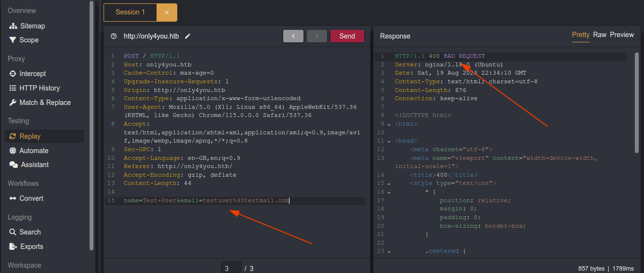Collapse the style tag on line 15
644x273 pixels.
389,183
